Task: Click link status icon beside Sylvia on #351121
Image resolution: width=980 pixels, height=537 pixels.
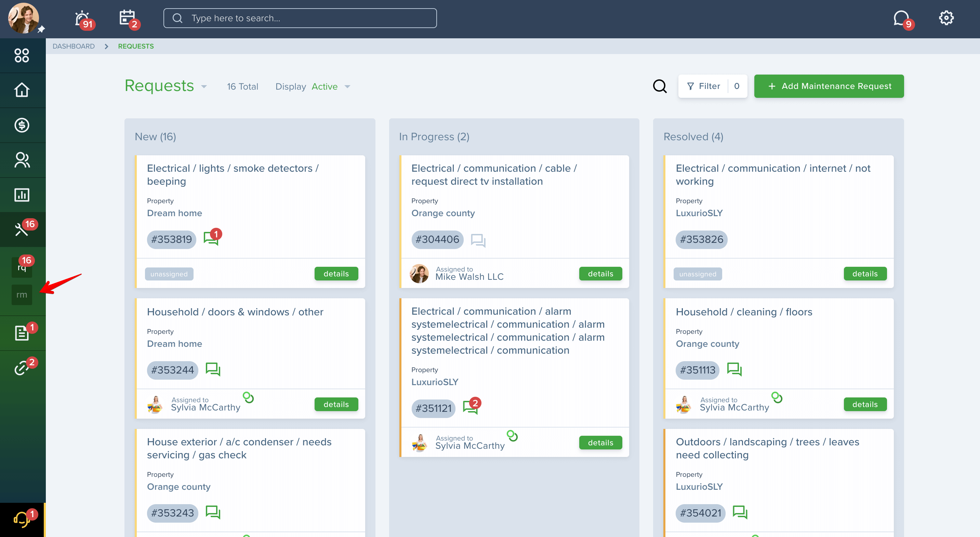Action: tap(512, 435)
